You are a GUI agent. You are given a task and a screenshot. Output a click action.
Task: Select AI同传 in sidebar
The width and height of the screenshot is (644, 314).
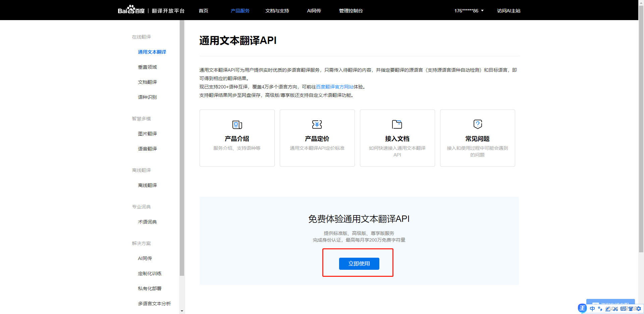[145, 258]
